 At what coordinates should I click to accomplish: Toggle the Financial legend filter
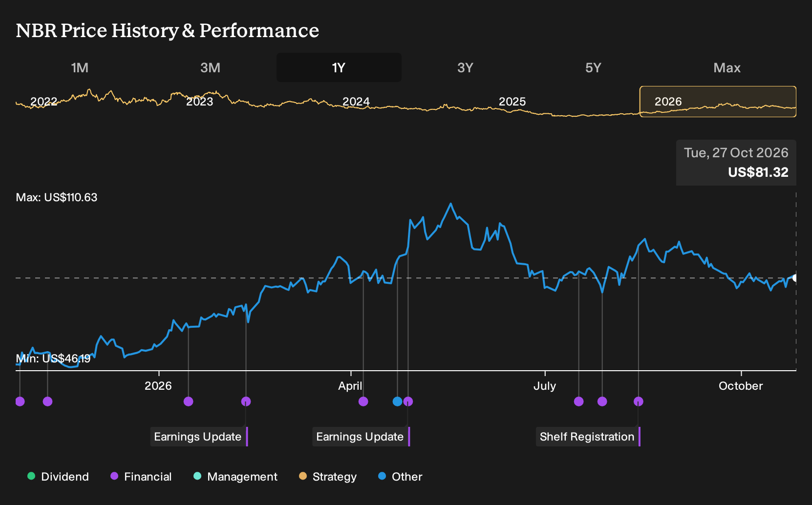coord(141,477)
